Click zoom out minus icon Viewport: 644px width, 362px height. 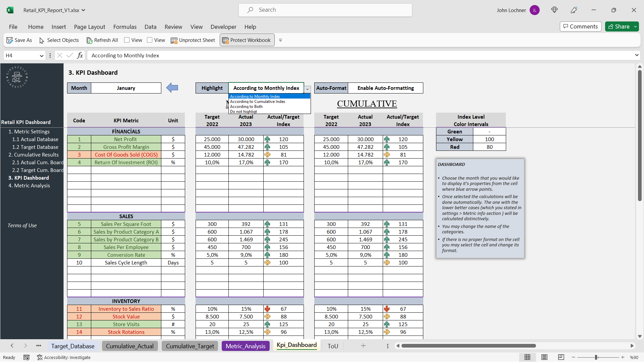(574, 357)
